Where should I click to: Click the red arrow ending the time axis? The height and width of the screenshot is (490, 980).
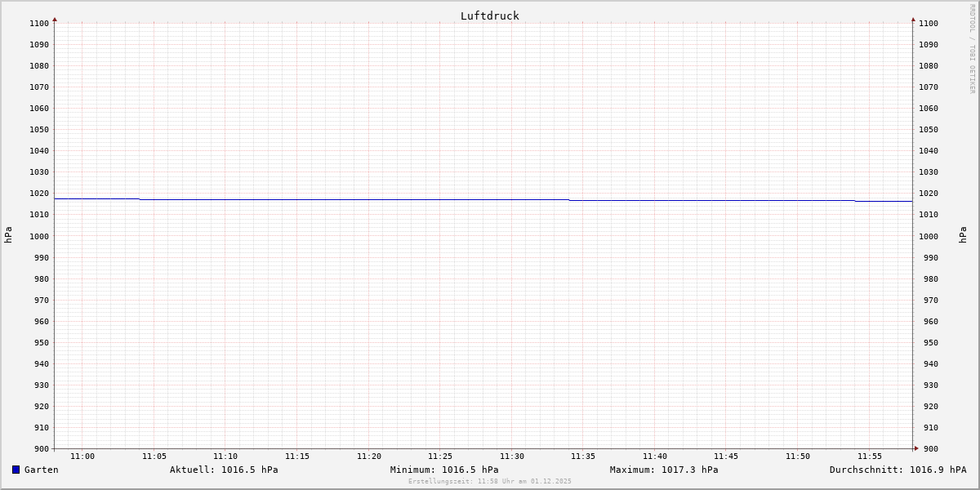tap(916, 448)
